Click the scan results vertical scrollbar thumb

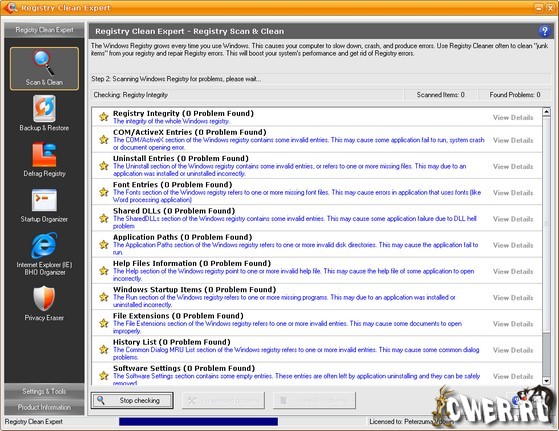tap(546, 224)
